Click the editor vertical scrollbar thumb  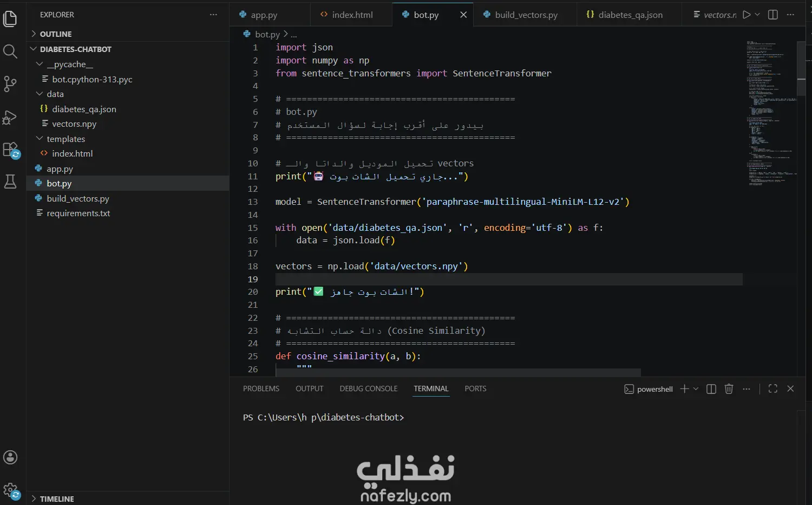[802, 68]
